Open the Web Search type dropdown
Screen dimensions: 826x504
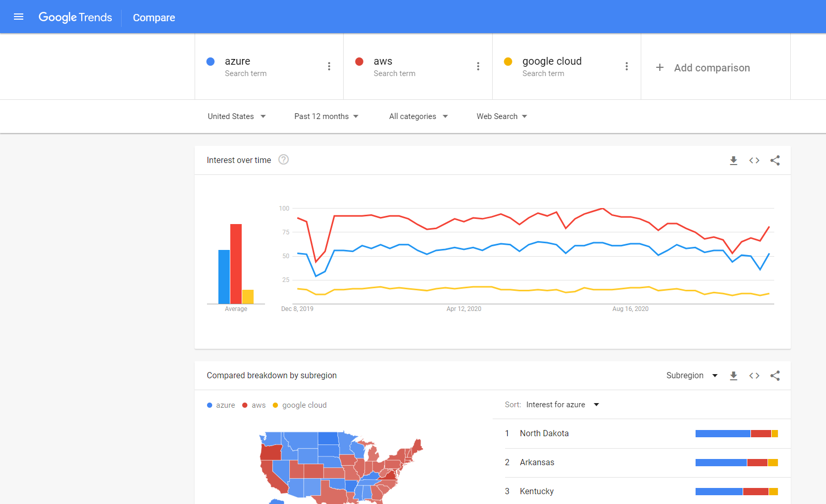pos(502,116)
